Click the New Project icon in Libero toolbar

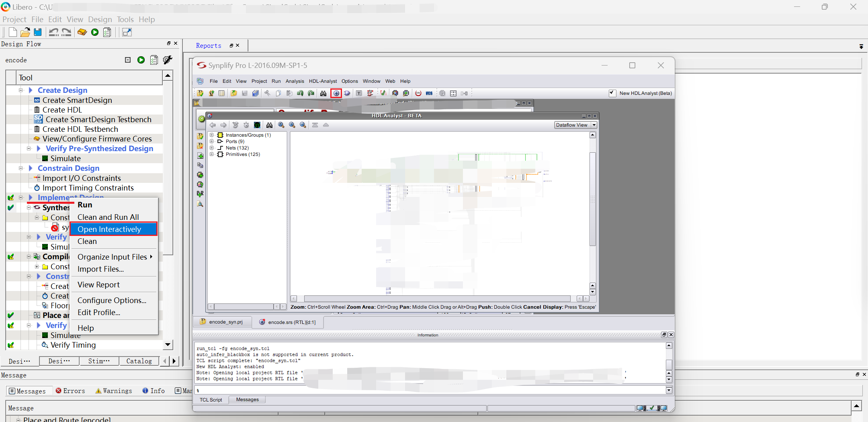click(x=12, y=32)
